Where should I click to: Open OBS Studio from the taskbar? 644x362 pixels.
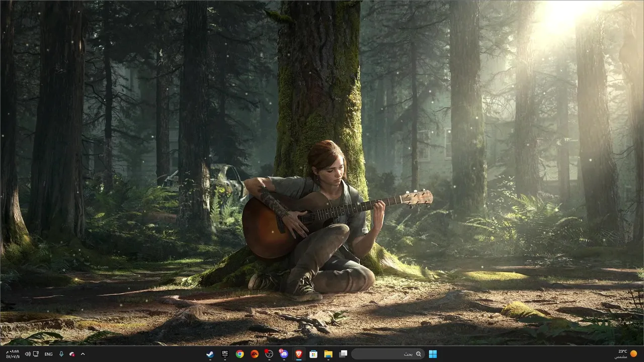(x=269, y=354)
